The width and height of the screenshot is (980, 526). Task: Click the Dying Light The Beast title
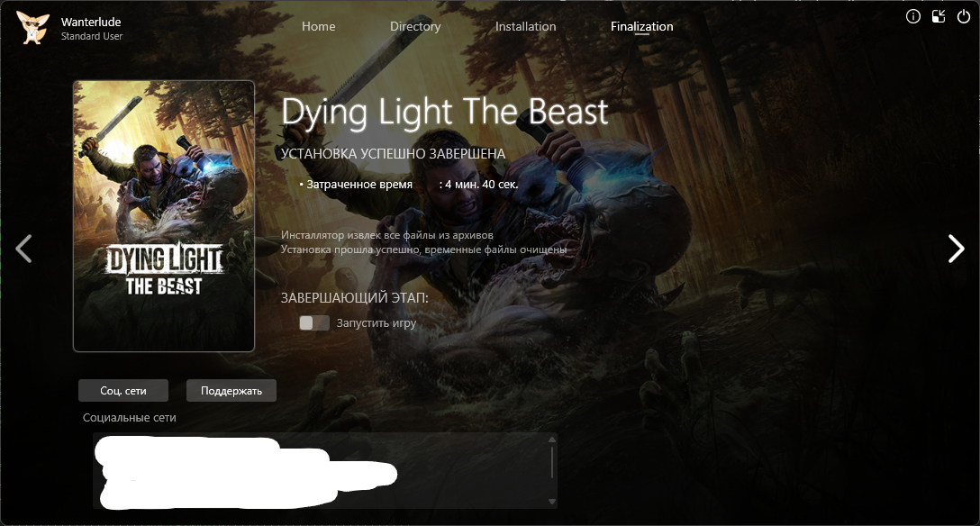(444, 113)
